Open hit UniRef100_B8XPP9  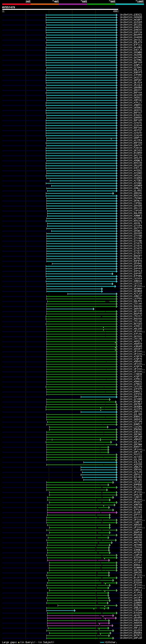tap(131, 35)
